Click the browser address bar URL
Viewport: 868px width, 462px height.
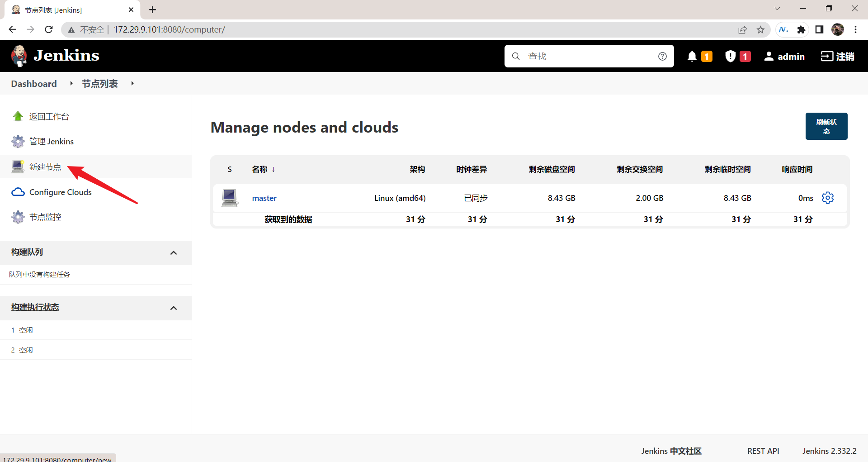point(170,29)
